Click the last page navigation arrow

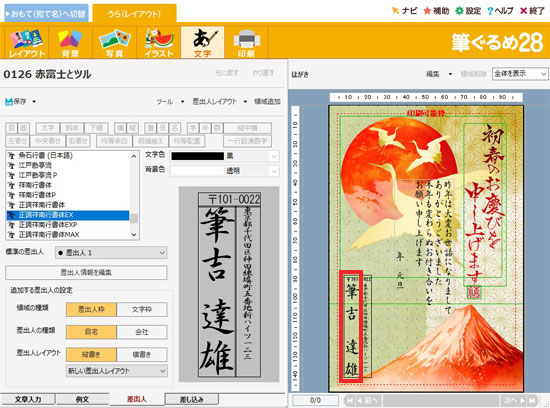click(x=532, y=400)
